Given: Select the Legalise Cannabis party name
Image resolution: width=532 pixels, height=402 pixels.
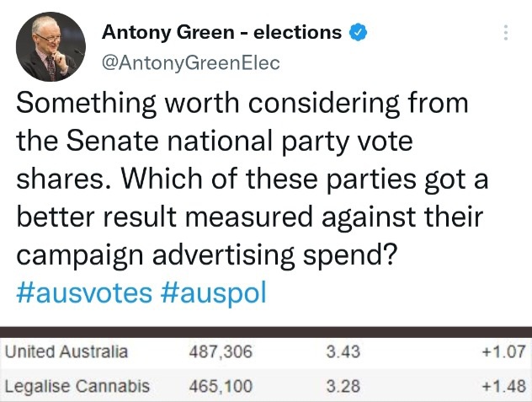Looking at the screenshot, I should click(x=77, y=387).
